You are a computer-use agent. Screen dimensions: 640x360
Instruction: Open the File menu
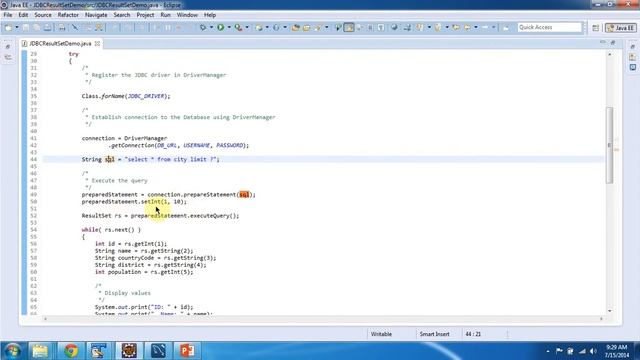[x=8, y=15]
